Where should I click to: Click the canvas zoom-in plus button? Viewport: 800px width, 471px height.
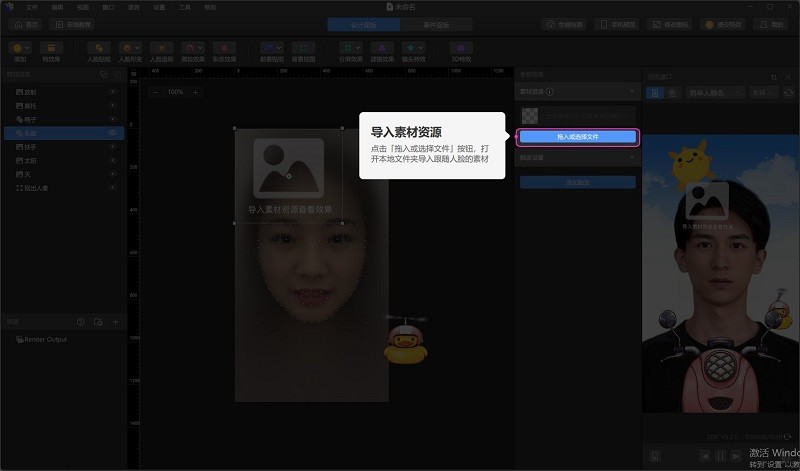click(195, 92)
